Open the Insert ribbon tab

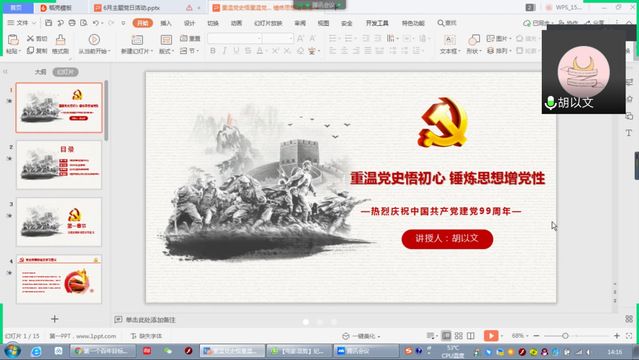(166, 23)
